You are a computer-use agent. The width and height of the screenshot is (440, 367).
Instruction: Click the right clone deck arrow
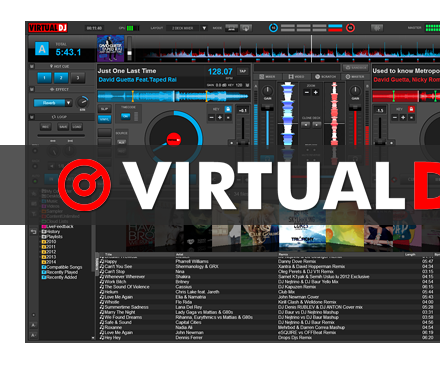[317, 125]
